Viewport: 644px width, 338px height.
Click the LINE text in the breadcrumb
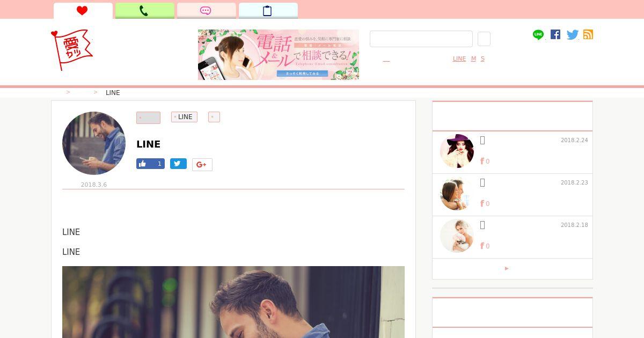[x=113, y=92]
